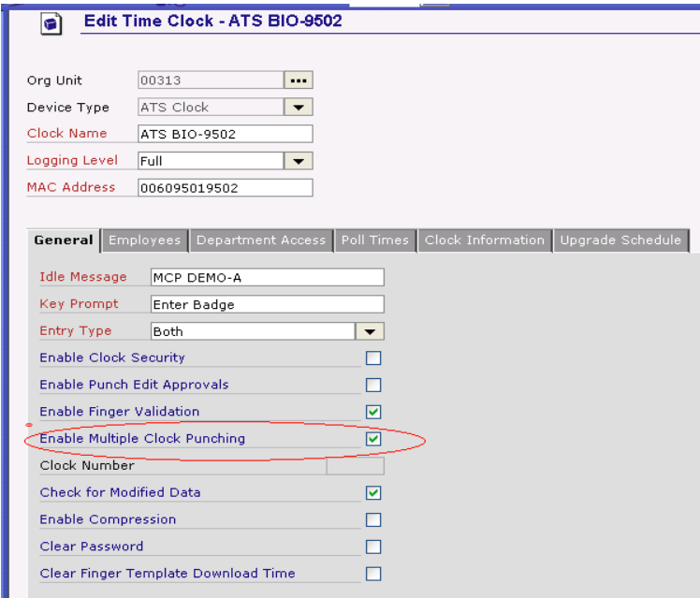Click the Clock Name field label

(67, 134)
